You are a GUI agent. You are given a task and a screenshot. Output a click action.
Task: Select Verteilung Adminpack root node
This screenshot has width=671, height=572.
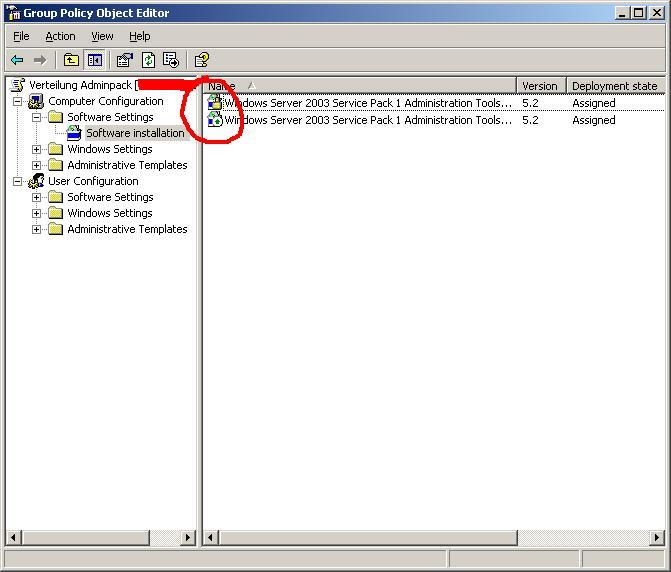(80, 85)
